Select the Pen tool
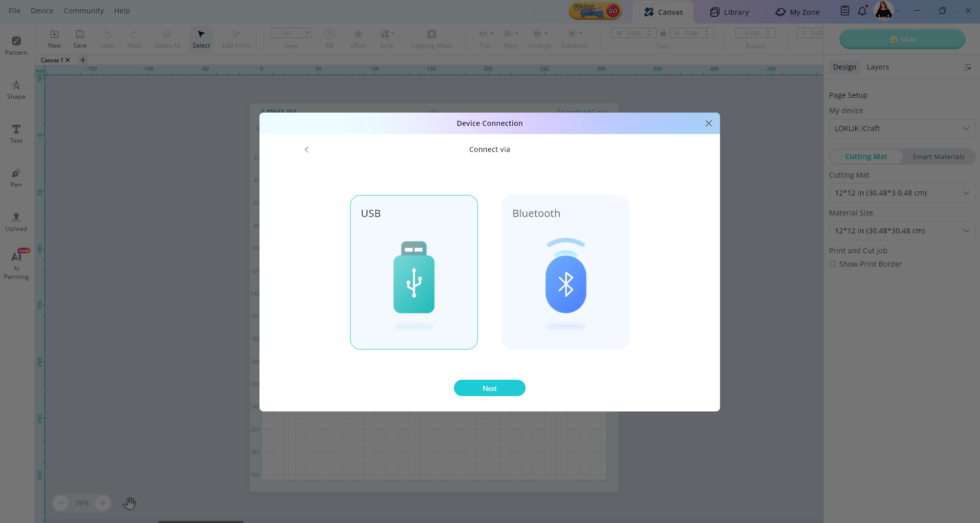980x523 pixels. (x=16, y=177)
